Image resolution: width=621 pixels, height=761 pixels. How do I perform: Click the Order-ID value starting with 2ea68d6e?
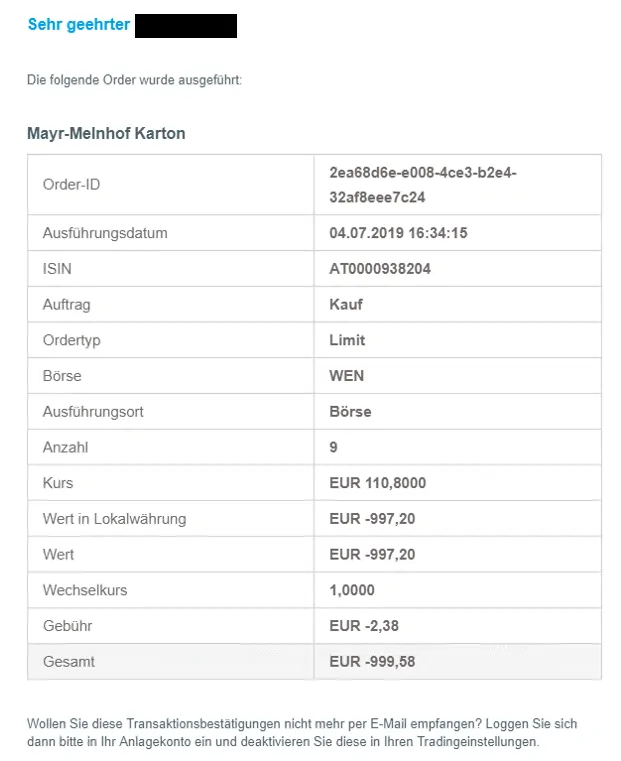point(423,185)
